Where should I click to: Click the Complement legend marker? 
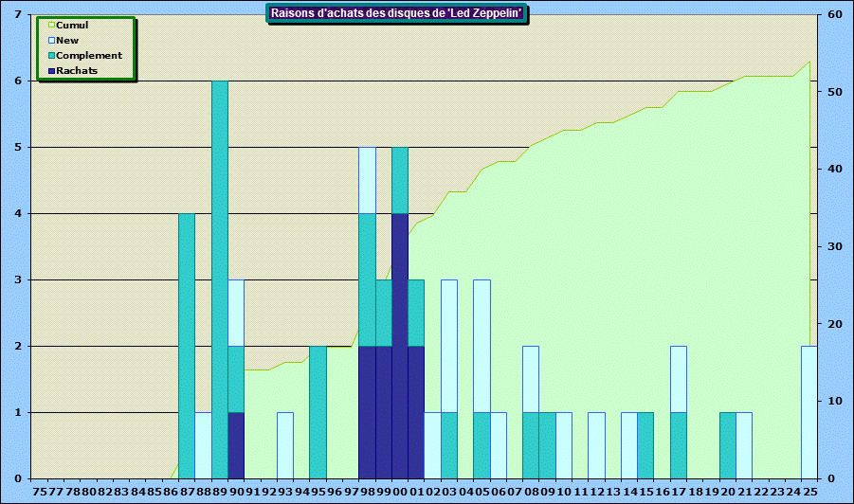pyautogui.click(x=52, y=56)
